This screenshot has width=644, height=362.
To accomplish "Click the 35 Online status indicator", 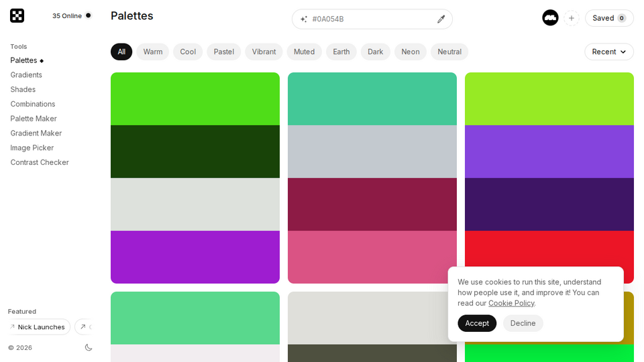I will [x=72, y=15].
